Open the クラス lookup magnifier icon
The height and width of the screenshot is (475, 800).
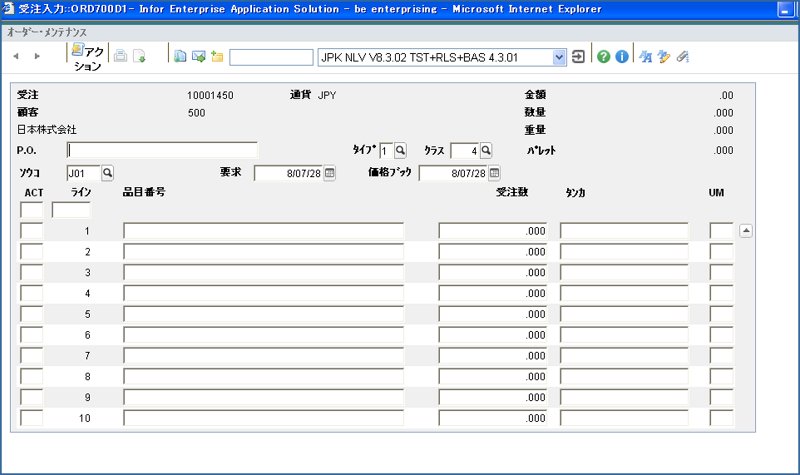coord(486,151)
